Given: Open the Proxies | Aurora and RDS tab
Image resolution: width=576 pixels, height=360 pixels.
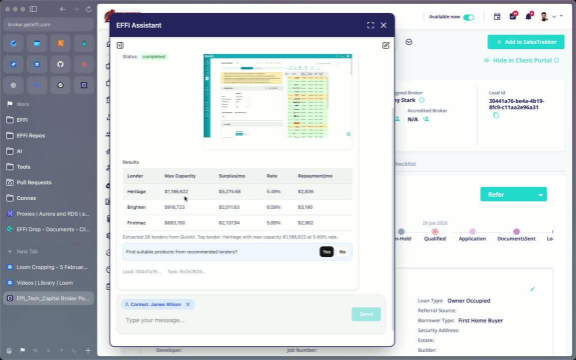Looking at the screenshot, I should coord(48,214).
